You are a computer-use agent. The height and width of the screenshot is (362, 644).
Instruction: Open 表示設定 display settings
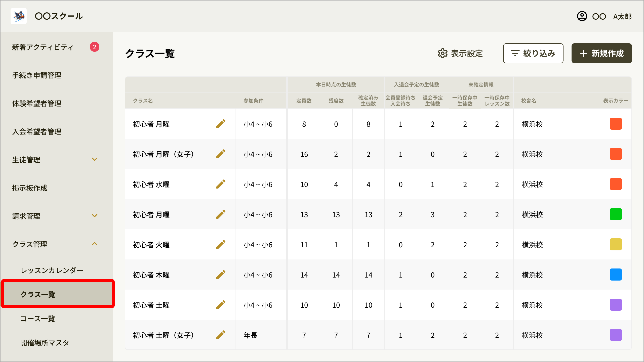(x=460, y=53)
